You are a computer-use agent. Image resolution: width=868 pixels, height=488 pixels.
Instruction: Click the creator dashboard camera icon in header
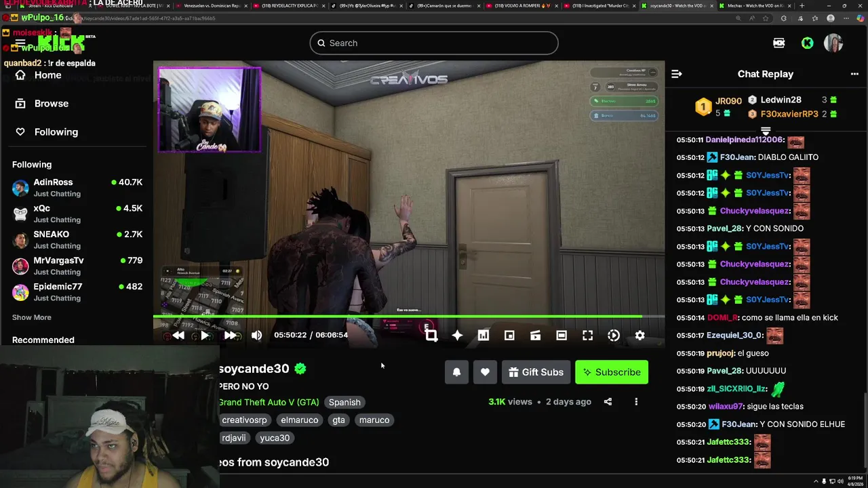tap(779, 43)
